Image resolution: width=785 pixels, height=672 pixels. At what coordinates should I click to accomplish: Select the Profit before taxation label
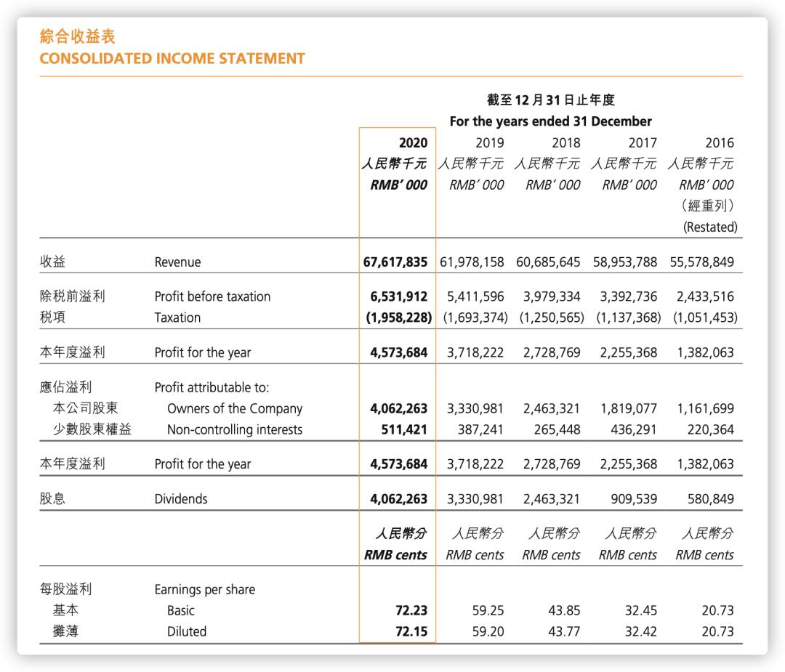(x=212, y=296)
